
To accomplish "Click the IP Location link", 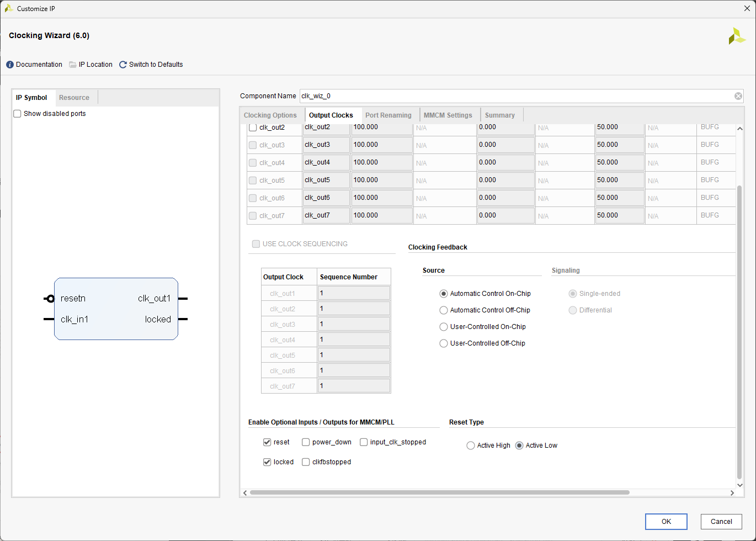I will tap(95, 65).
